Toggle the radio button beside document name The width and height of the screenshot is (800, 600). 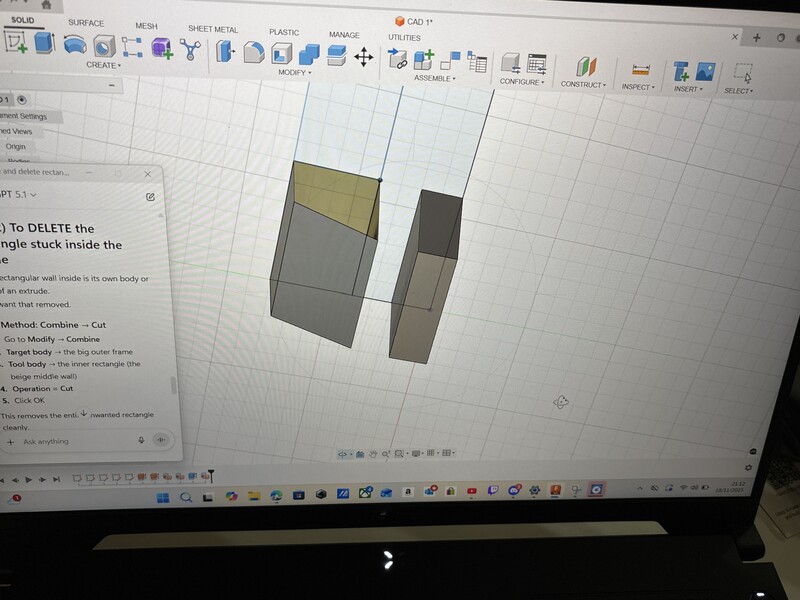tap(22, 100)
